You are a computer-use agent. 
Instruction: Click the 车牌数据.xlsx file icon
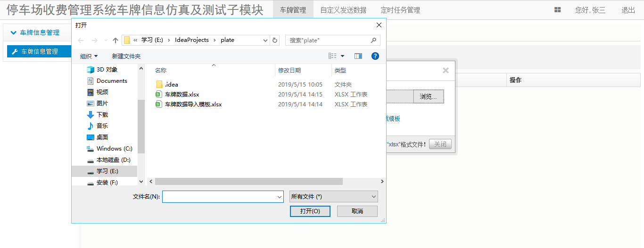(x=159, y=95)
